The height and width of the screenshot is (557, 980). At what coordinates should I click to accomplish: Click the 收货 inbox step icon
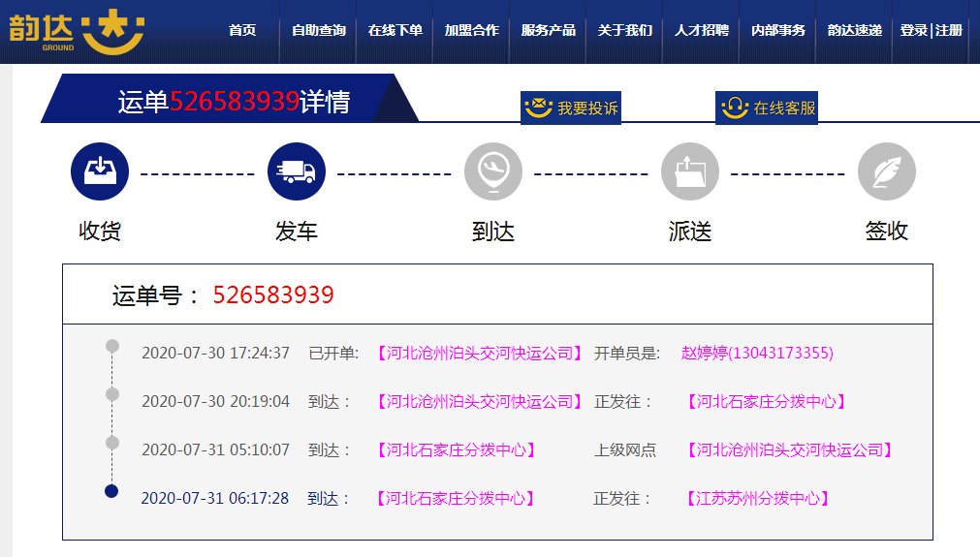pyautogui.click(x=100, y=171)
